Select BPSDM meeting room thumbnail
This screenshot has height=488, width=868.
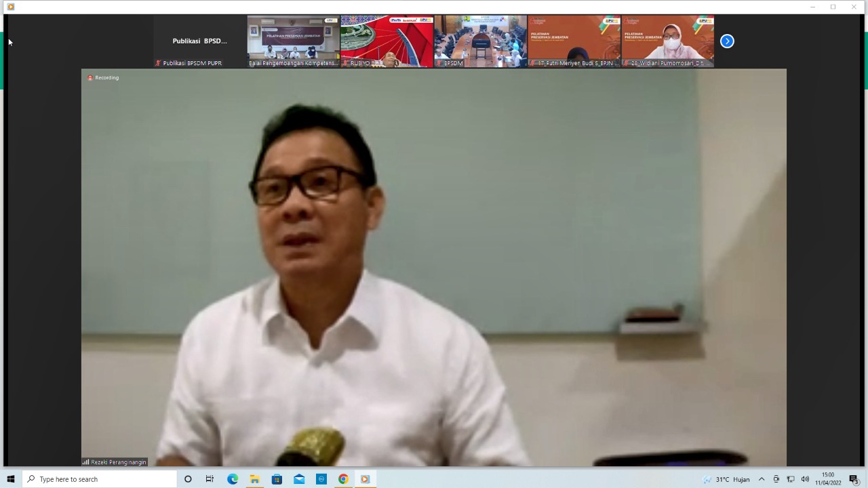point(480,41)
